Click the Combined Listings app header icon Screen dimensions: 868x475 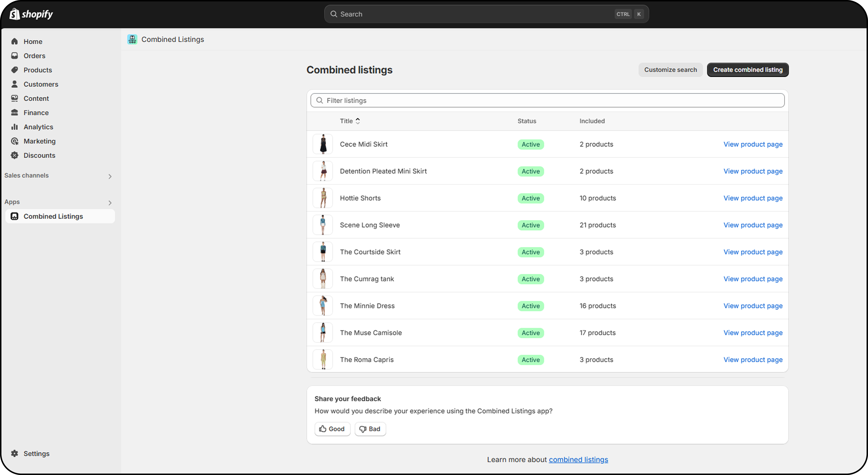[132, 39]
